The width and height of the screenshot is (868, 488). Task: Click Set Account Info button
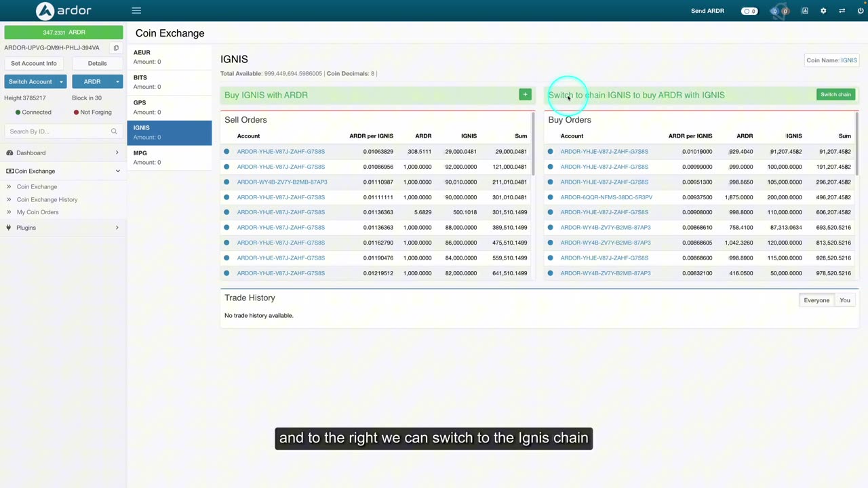(34, 64)
